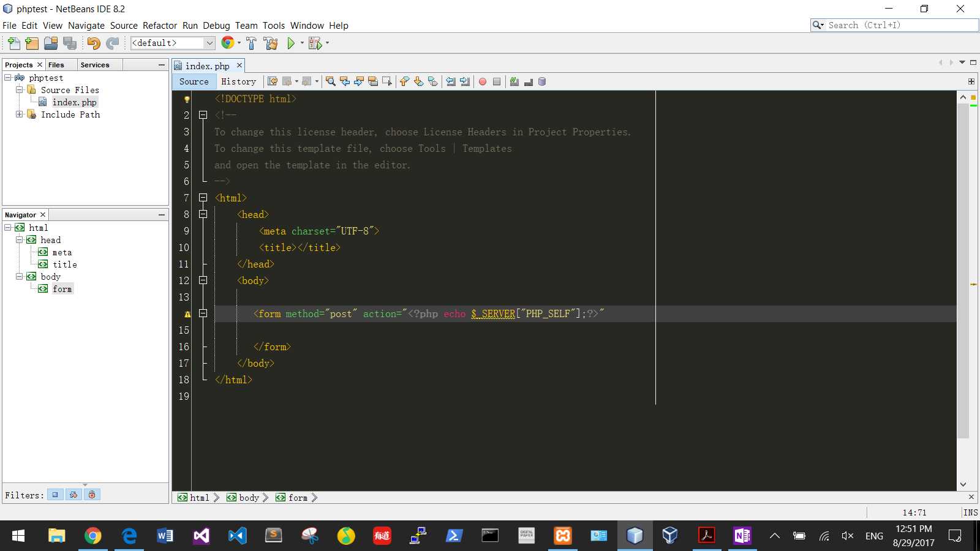Viewport: 980px width, 551px height.
Task: Click the Debug Project toolbar icon
Action: click(x=315, y=43)
